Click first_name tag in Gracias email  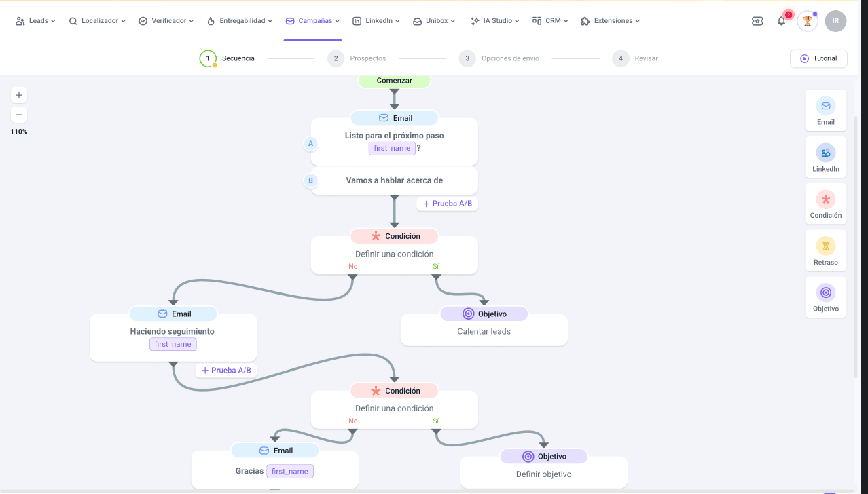click(x=290, y=472)
